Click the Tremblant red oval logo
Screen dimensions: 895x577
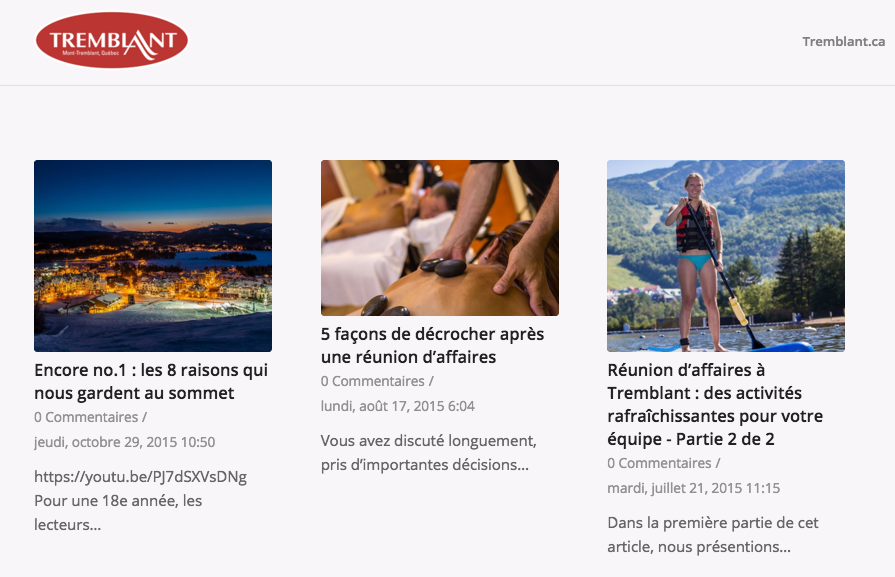click(x=112, y=40)
